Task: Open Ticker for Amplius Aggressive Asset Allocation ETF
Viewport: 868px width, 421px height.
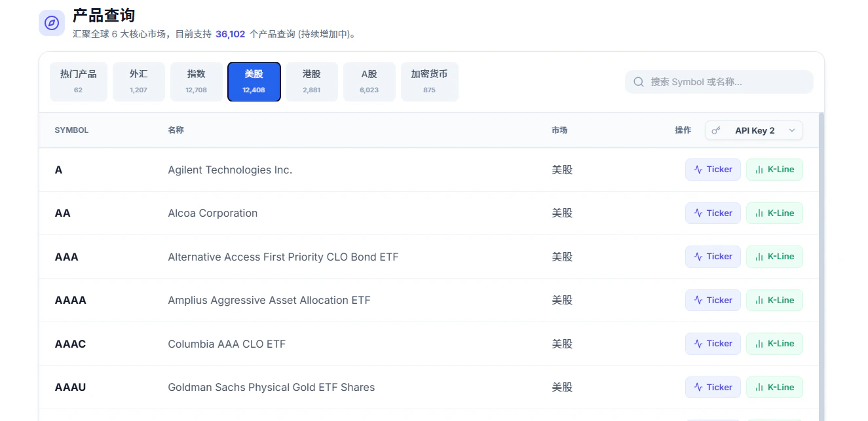Action: click(713, 300)
